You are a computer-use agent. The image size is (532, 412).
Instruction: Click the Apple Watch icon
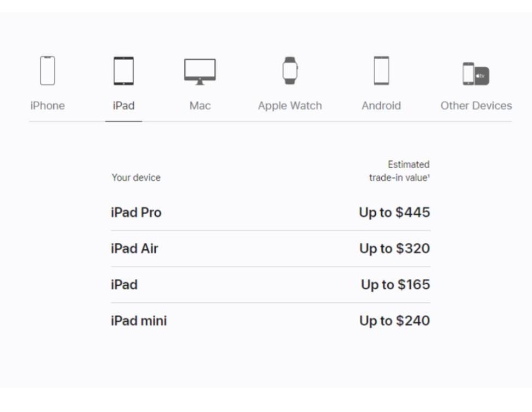289,70
